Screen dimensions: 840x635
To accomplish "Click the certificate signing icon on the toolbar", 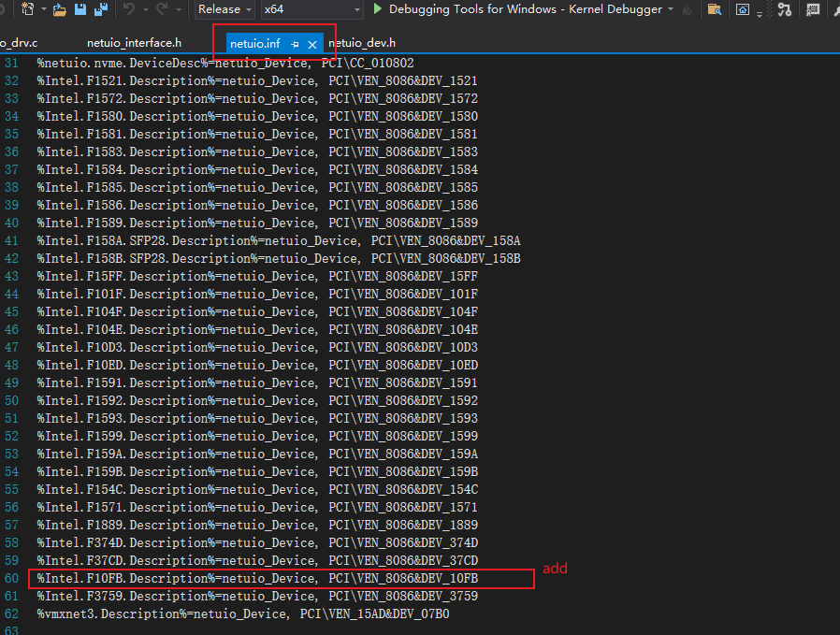I will [813, 9].
